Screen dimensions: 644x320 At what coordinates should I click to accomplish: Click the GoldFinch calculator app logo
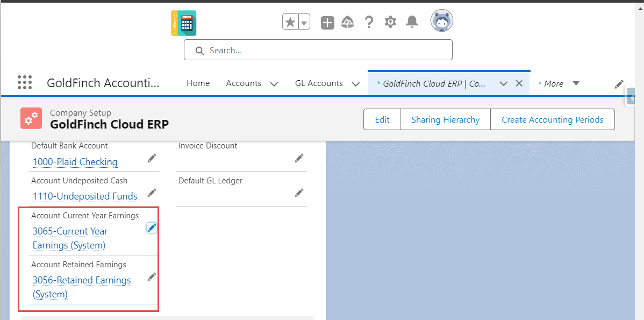(184, 23)
